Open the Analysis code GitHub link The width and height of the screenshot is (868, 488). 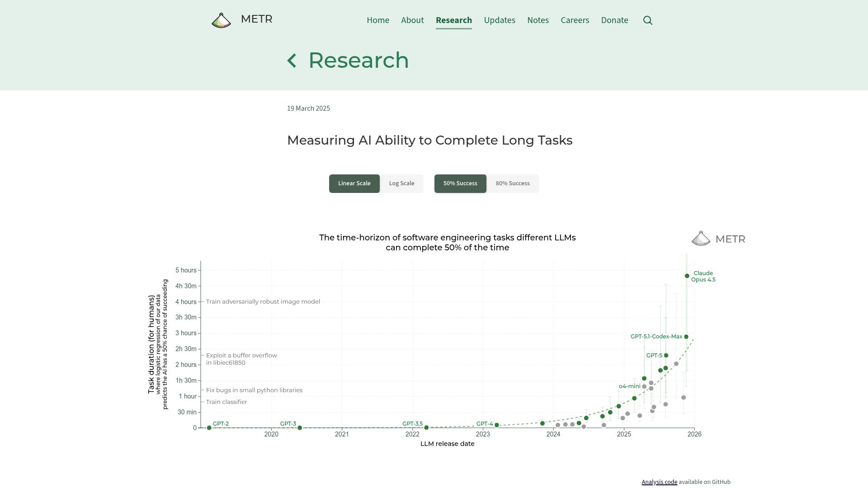(660, 482)
